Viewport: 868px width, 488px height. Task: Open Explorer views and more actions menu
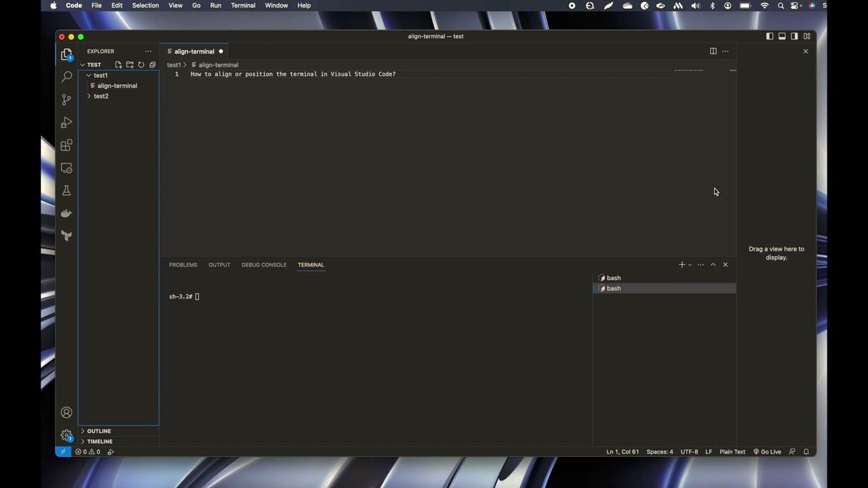pos(148,52)
